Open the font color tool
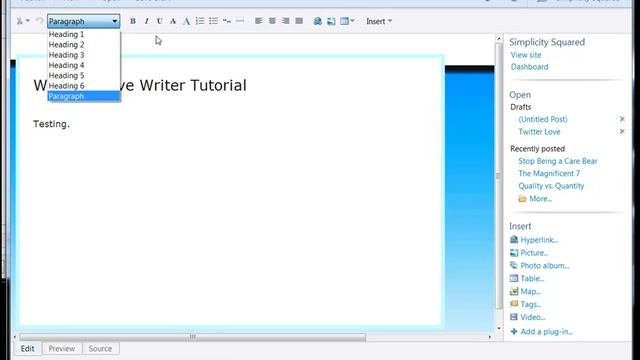 [186, 21]
